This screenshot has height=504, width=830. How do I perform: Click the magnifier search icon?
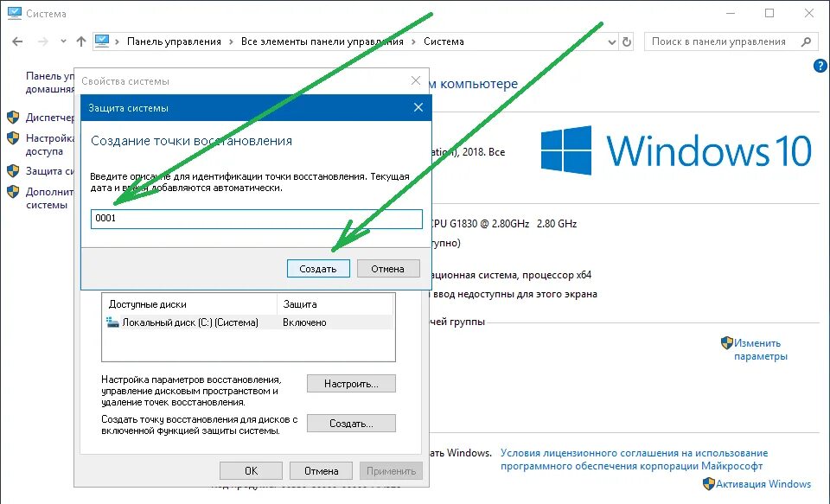pyautogui.click(x=806, y=41)
